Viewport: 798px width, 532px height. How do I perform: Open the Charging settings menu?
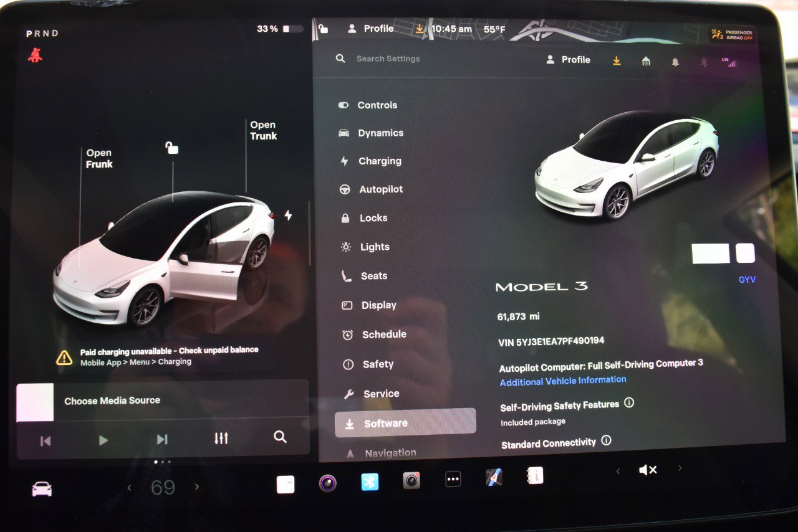click(x=371, y=161)
